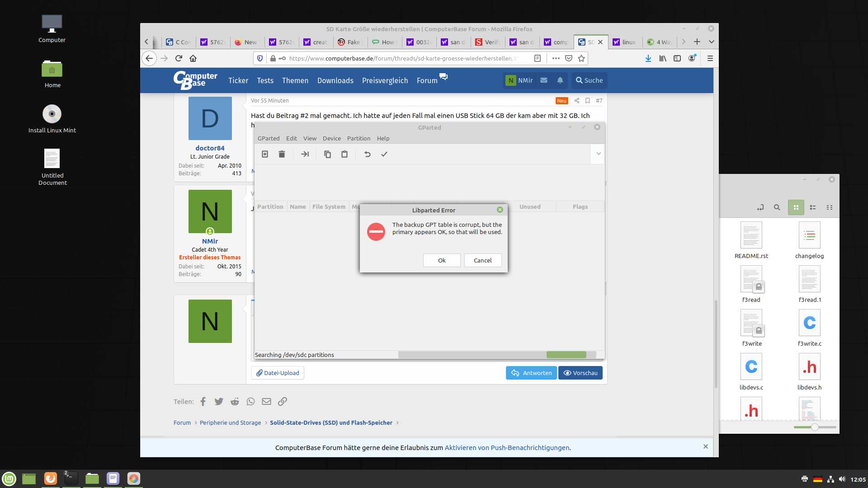Viewport: 868px width, 488px height.
Task: Open the f3write.c file thumbnail
Action: (x=809, y=323)
